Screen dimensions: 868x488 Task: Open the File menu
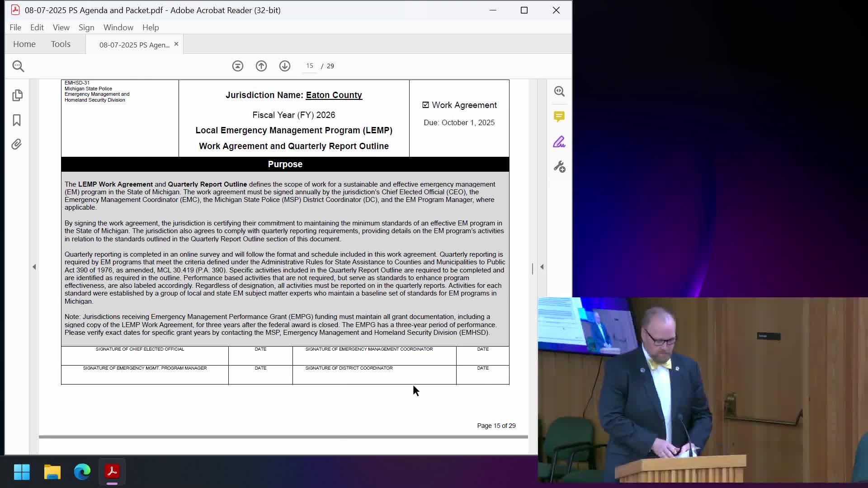(15, 28)
